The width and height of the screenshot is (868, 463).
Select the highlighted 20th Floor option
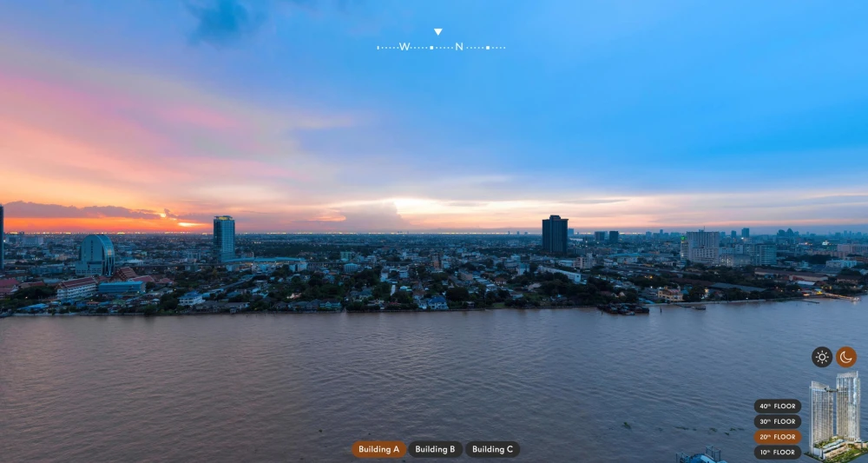tap(777, 437)
